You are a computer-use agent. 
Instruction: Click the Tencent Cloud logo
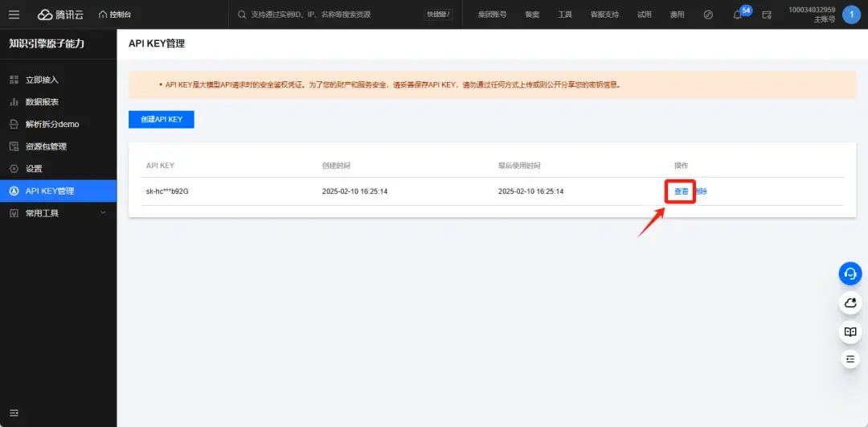(61, 15)
